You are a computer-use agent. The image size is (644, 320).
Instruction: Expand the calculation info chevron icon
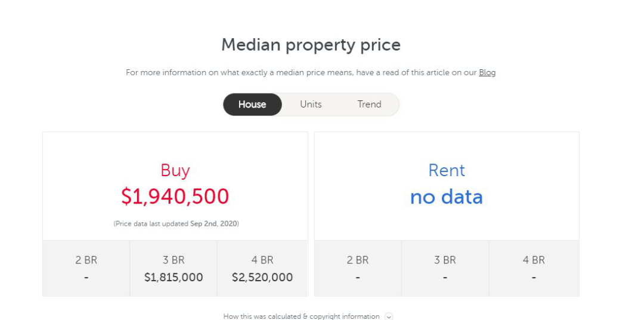click(x=389, y=316)
